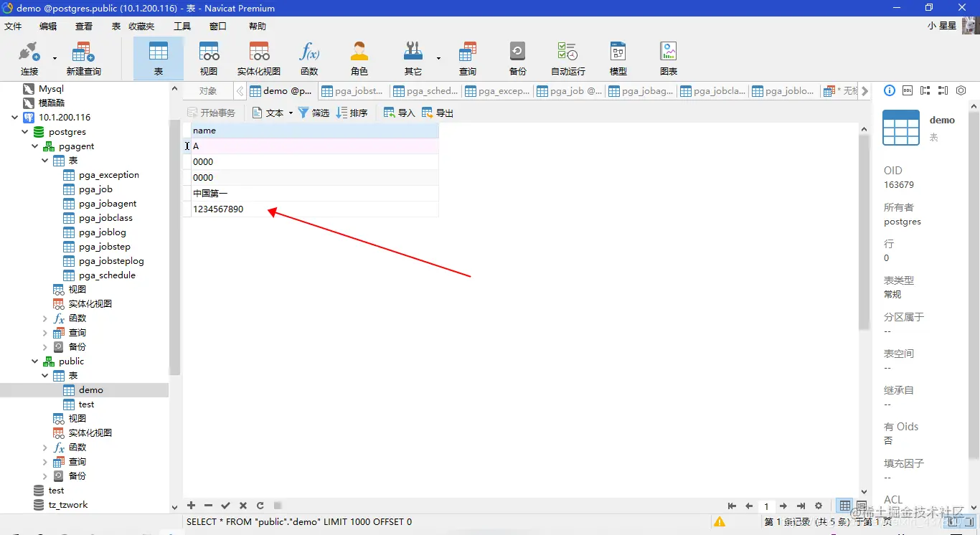The width and height of the screenshot is (980, 535).
Task: Click the cell containing 中国第一
Action: pos(314,194)
